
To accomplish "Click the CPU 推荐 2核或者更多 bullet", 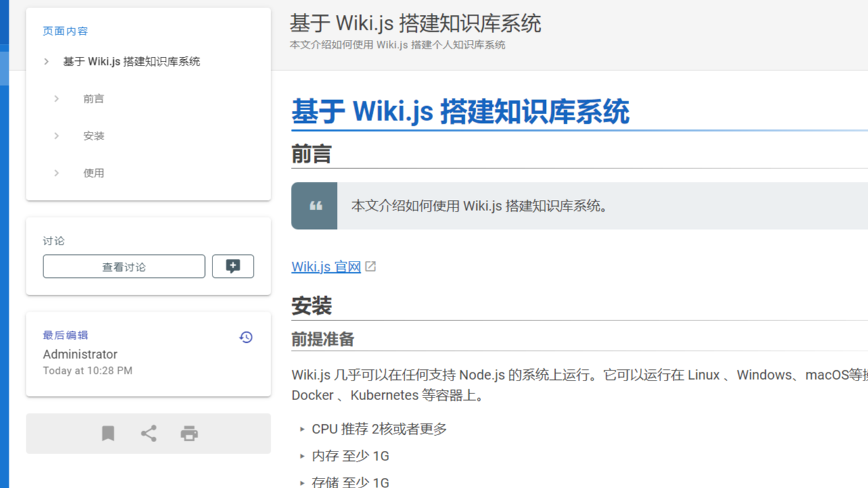I will (x=379, y=429).
